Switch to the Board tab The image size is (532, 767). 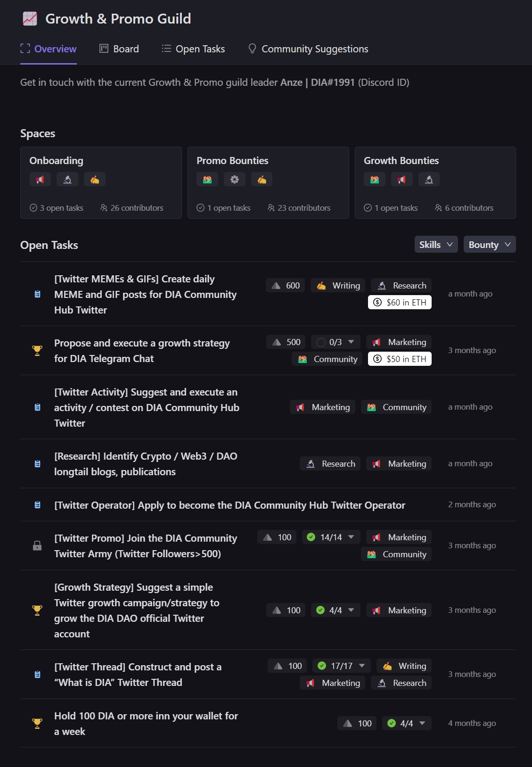tap(119, 49)
